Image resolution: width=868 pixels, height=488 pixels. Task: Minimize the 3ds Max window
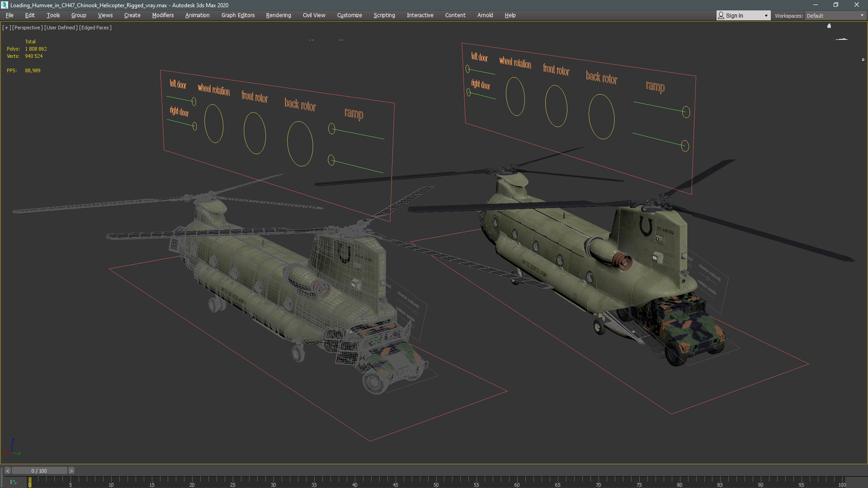click(x=815, y=5)
